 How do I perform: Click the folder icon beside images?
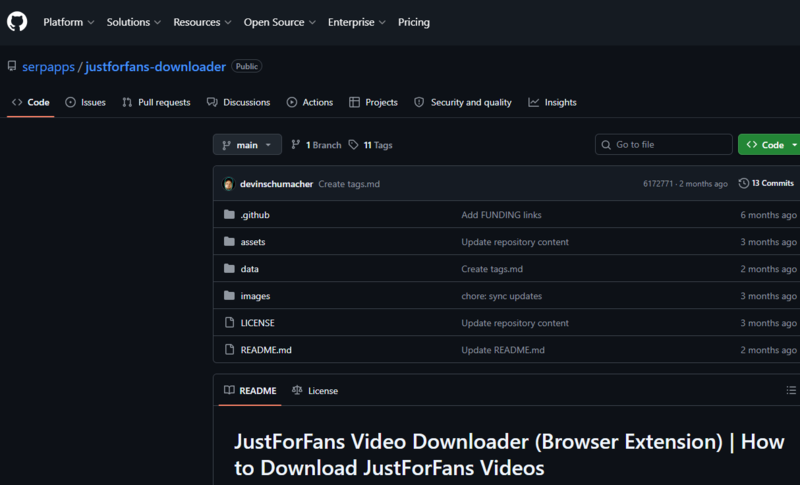(229, 296)
